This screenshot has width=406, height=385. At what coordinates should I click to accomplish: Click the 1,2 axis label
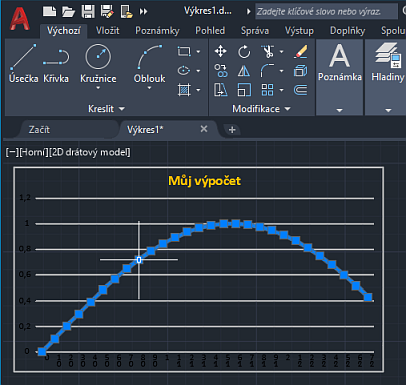pyautogui.click(x=25, y=198)
